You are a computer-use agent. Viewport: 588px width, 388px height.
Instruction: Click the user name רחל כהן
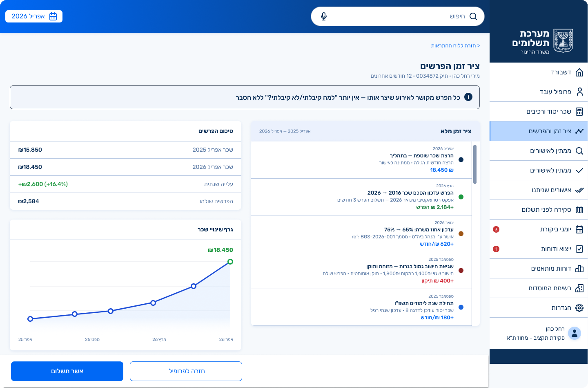(555, 329)
